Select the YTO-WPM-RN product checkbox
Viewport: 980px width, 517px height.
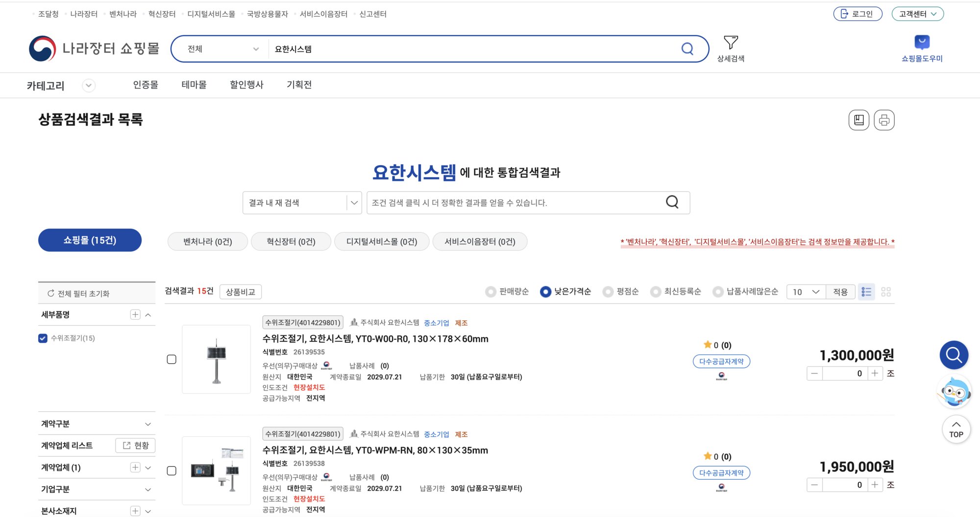pos(171,470)
